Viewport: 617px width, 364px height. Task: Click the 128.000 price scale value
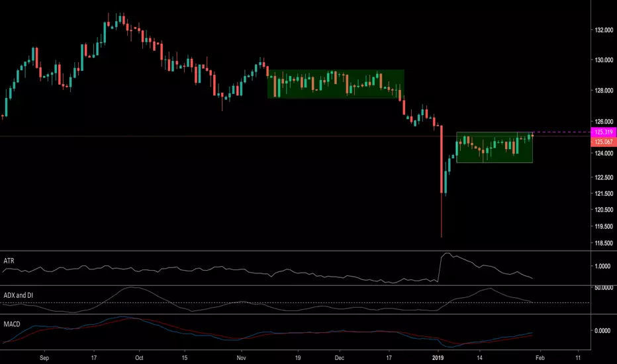pyautogui.click(x=604, y=91)
